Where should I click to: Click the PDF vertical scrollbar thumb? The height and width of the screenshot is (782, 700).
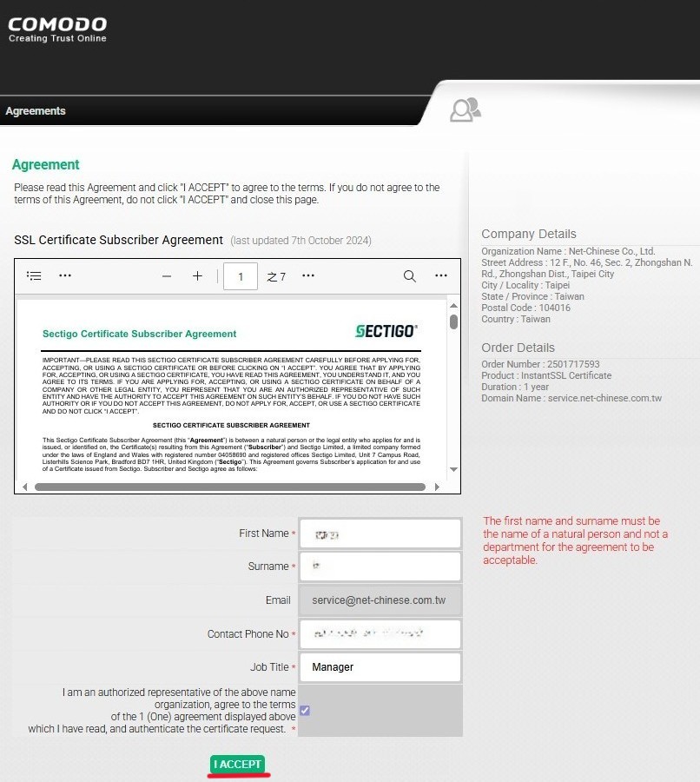453,321
